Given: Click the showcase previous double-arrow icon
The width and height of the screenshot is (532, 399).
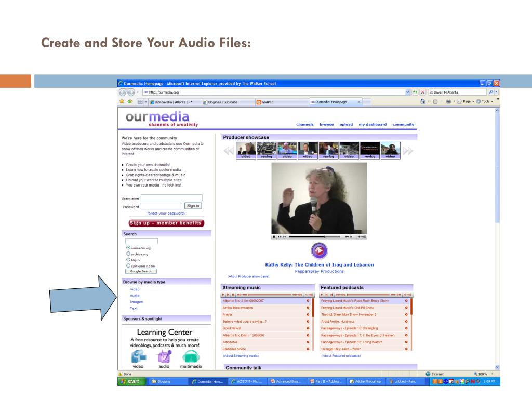Looking at the screenshot, I should (229, 151).
